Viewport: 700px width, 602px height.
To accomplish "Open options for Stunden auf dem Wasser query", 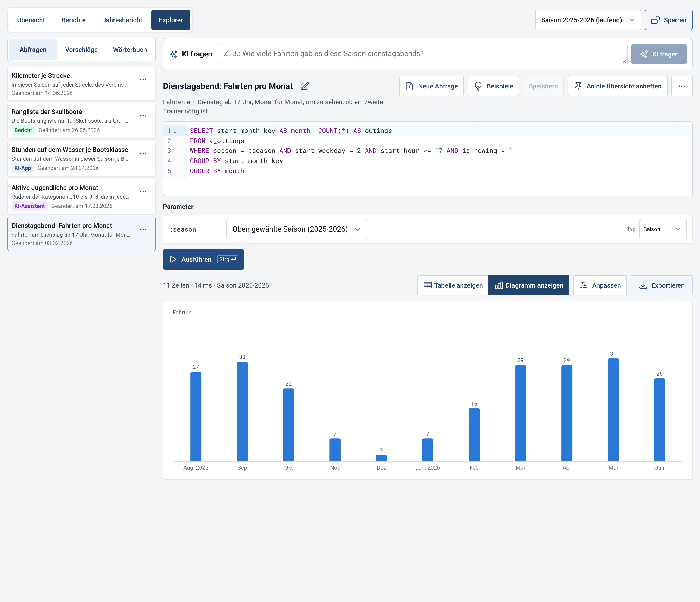I will 143,154.
